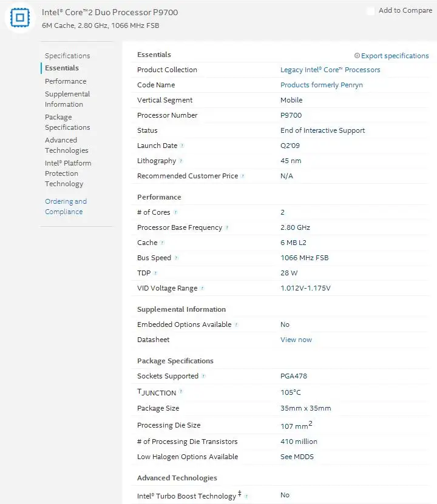437x504 pixels.
Task: Click the Performance section heading in the table
Action: pos(159,197)
